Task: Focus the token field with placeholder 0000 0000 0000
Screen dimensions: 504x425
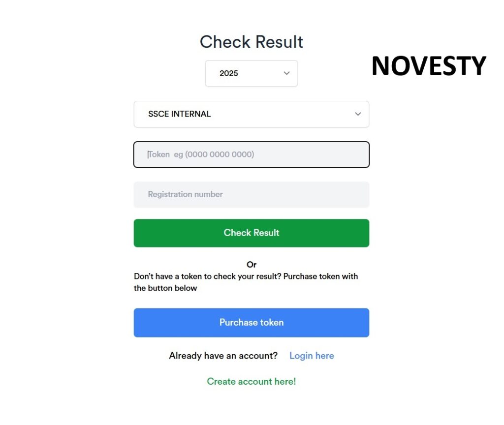Action: click(251, 154)
